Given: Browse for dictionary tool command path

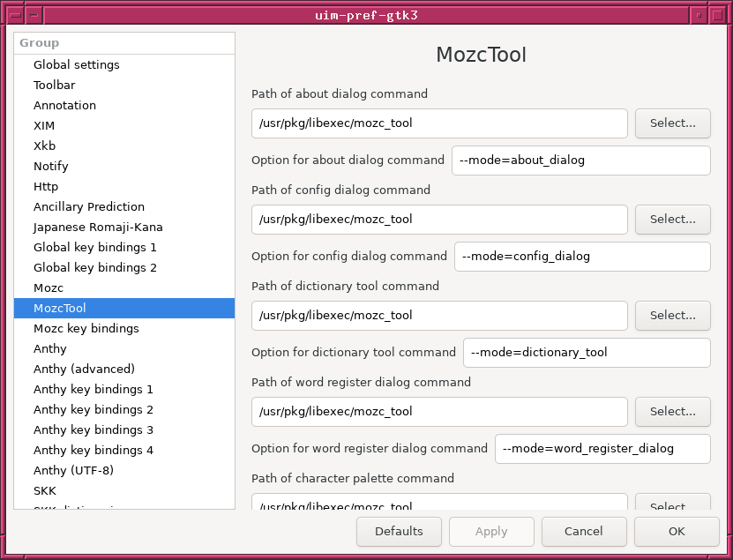Looking at the screenshot, I should 672,316.
